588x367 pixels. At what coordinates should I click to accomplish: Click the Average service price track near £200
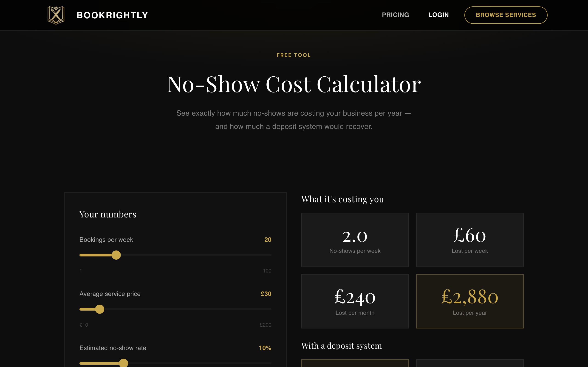(267, 309)
